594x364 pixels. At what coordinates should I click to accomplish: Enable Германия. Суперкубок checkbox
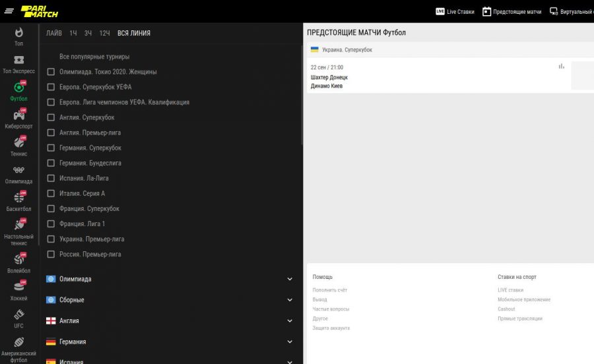pos(51,148)
